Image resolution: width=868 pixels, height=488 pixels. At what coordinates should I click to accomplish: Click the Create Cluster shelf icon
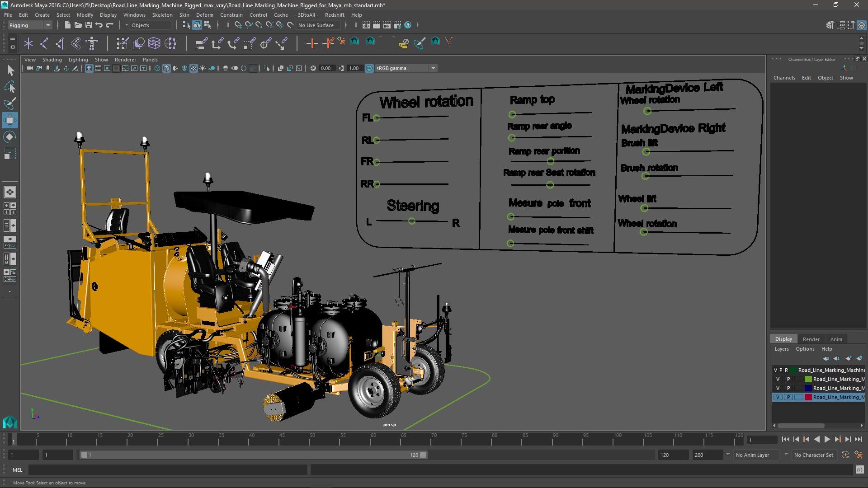pyautogui.click(x=170, y=43)
